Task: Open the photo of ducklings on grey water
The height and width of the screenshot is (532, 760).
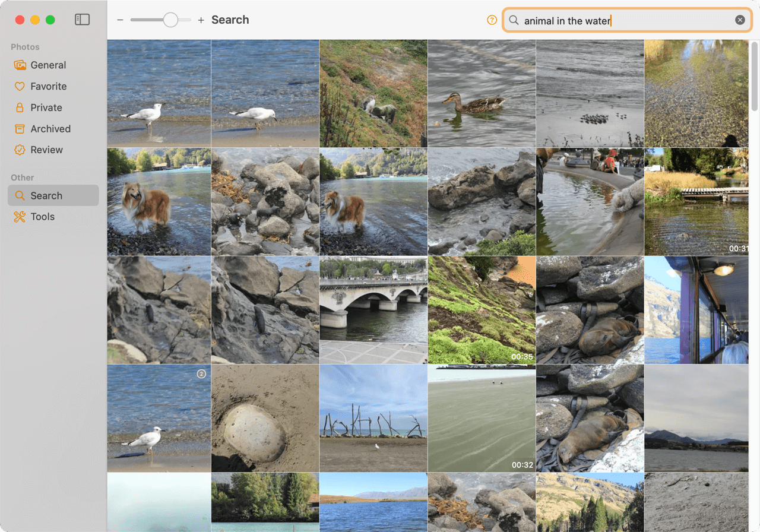Action: (590, 93)
